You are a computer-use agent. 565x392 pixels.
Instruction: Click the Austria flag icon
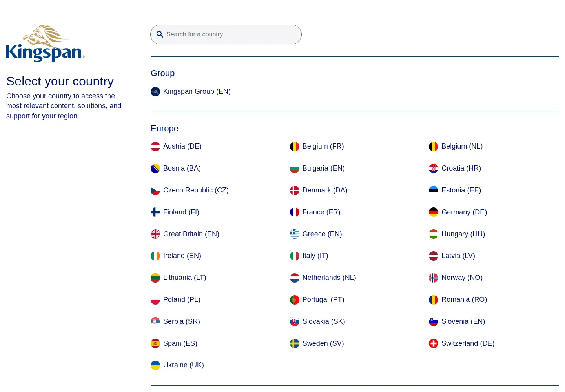(x=155, y=147)
